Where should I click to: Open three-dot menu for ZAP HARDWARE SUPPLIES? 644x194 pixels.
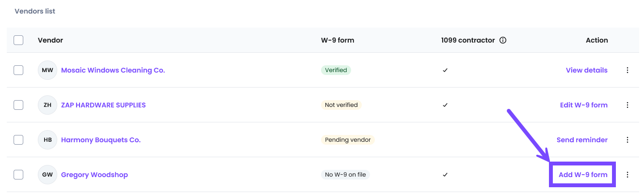click(628, 105)
